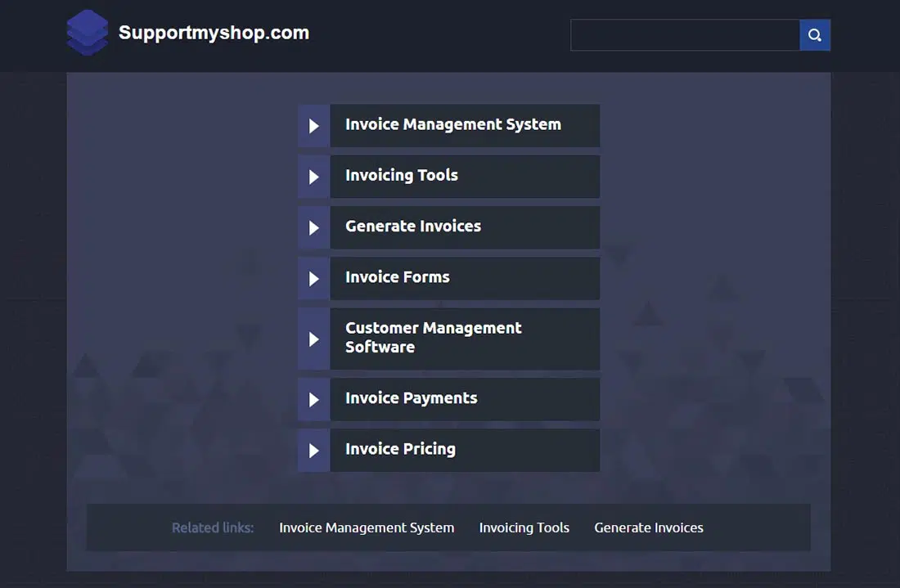Open the Invoice Pricing list entry

pyautogui.click(x=400, y=449)
